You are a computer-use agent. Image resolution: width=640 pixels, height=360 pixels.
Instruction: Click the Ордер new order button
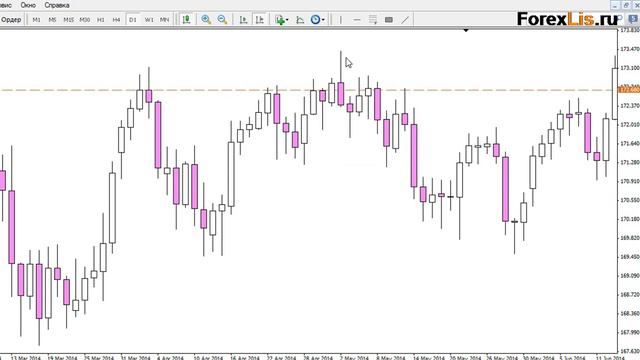[11, 20]
